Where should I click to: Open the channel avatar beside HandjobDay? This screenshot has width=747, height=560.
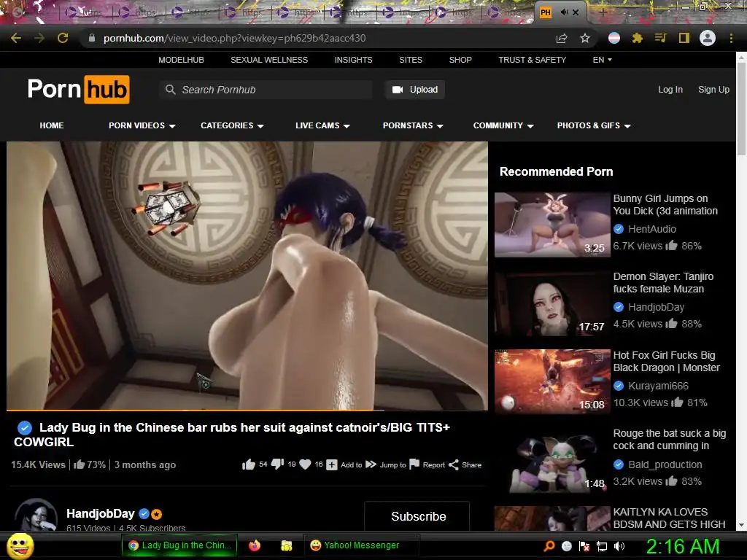tap(36, 516)
